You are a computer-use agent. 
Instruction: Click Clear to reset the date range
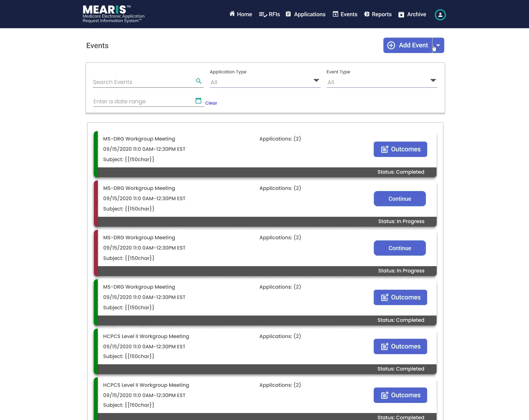click(x=211, y=103)
